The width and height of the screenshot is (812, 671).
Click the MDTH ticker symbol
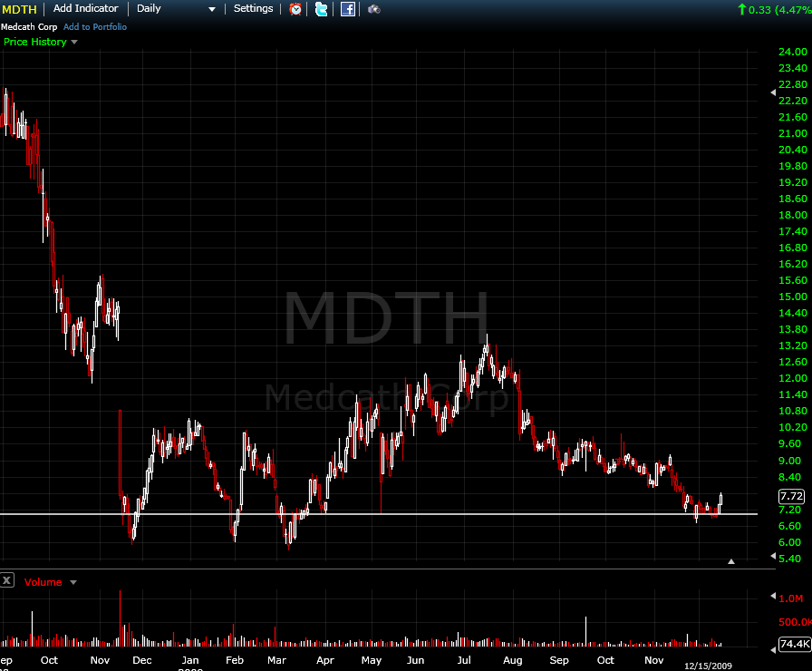click(x=20, y=9)
